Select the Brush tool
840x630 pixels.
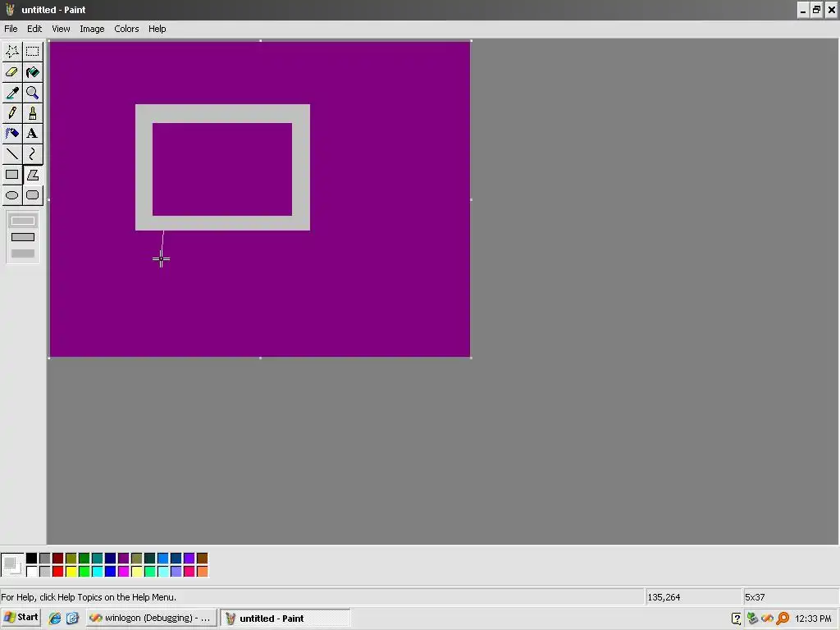(x=33, y=113)
